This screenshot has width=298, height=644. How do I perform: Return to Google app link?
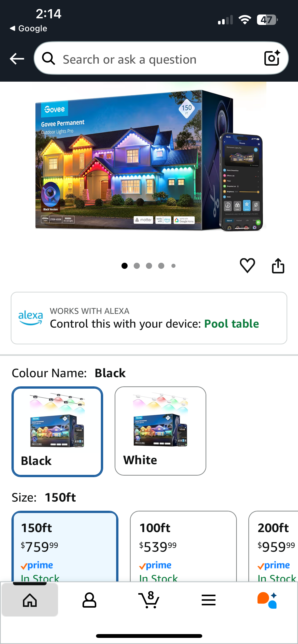[x=28, y=28]
